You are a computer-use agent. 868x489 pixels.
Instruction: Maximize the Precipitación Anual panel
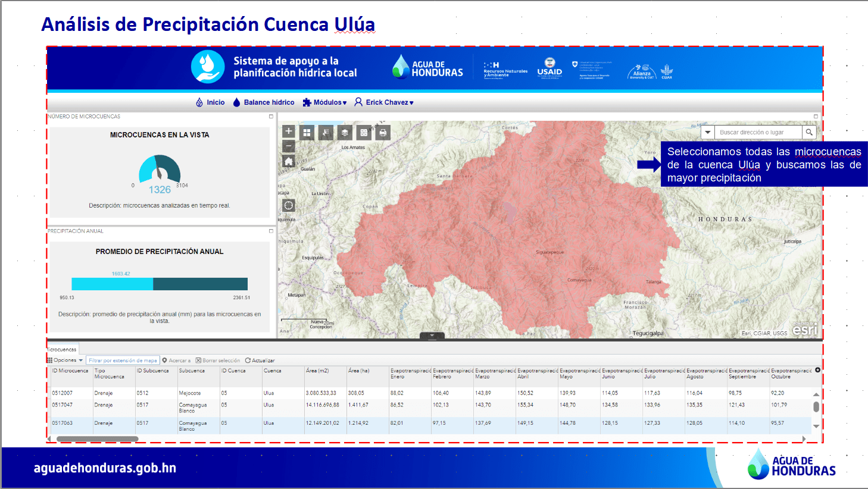click(x=271, y=231)
